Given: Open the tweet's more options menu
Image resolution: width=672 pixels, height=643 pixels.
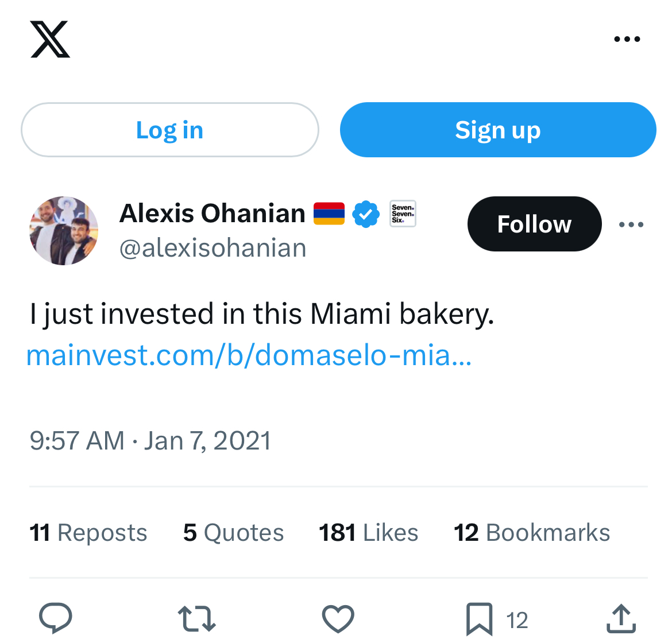Looking at the screenshot, I should [631, 224].
